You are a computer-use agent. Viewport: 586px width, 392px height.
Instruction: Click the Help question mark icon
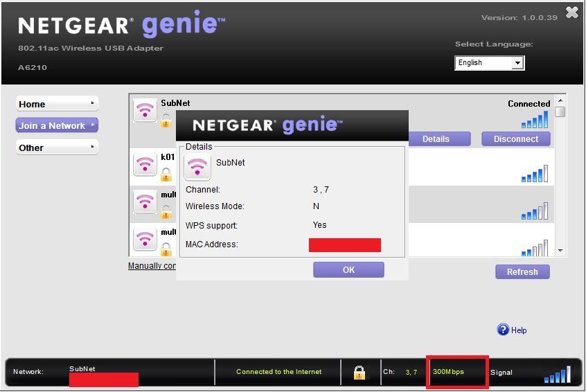tap(503, 330)
